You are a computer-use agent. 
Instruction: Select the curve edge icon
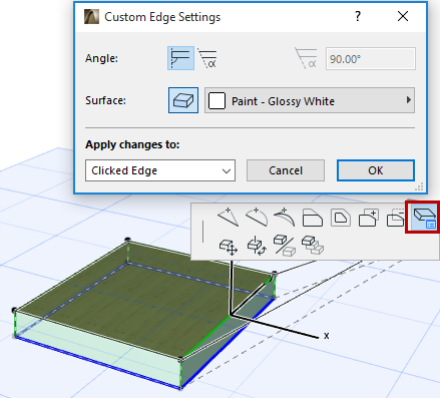tap(256, 217)
